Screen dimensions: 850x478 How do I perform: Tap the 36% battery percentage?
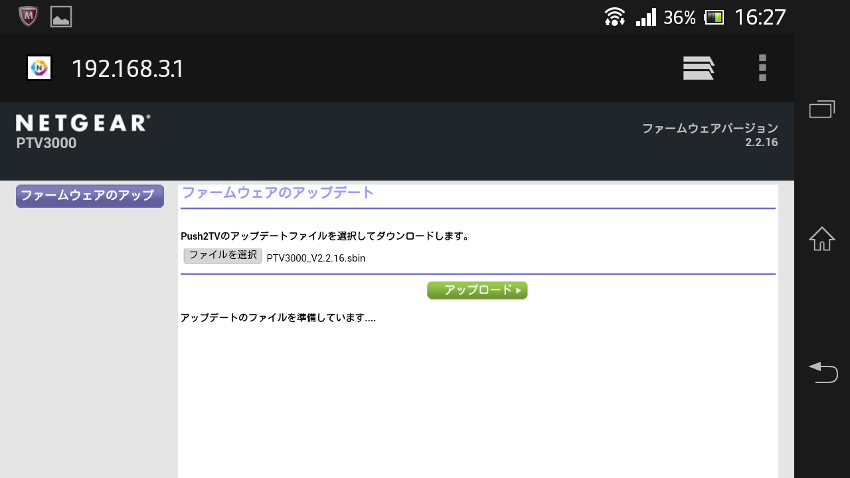click(679, 17)
